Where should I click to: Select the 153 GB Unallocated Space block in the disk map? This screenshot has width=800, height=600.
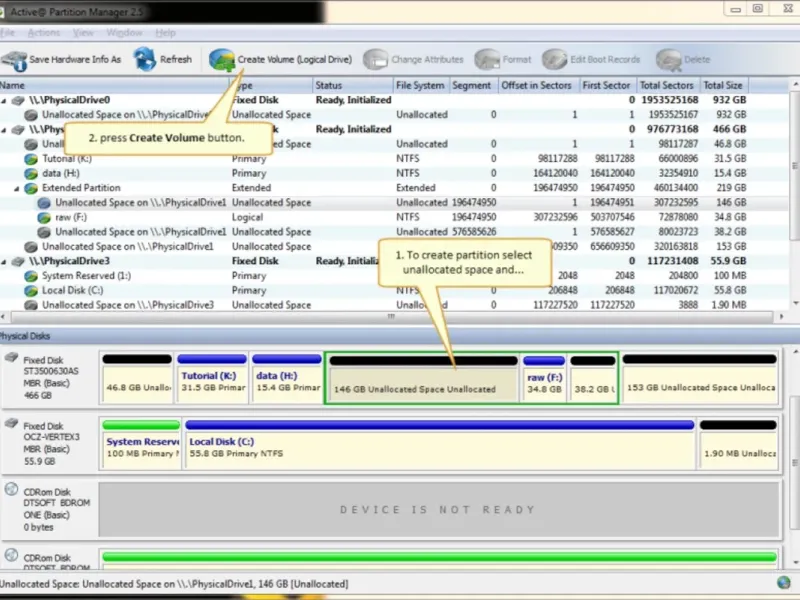699,378
